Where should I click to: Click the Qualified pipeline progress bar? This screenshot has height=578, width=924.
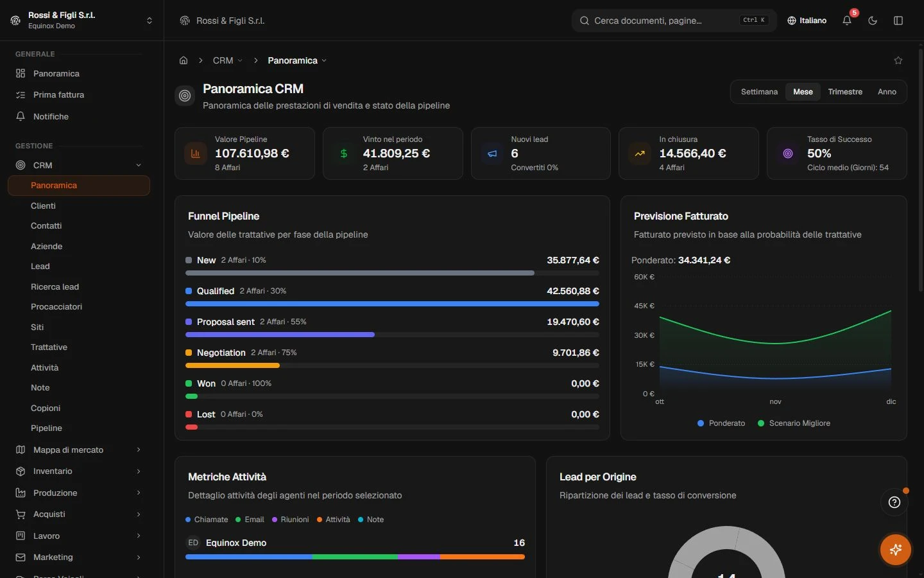(392, 304)
